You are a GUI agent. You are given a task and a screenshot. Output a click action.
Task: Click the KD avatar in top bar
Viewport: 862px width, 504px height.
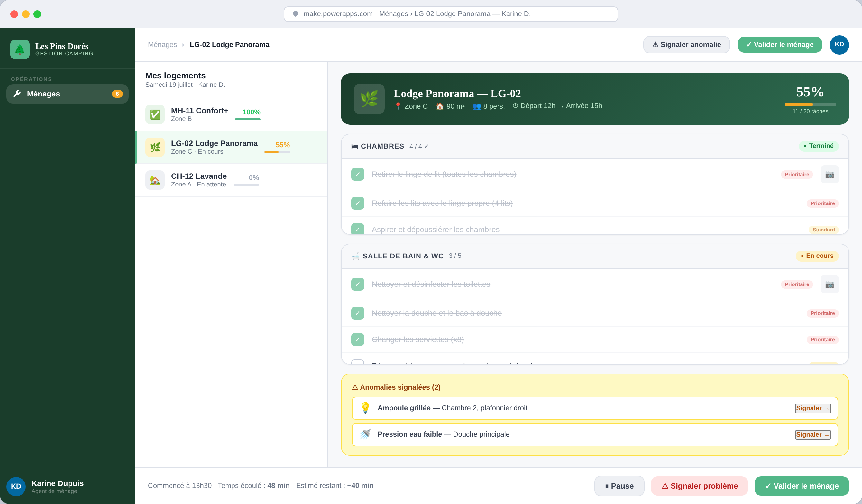839,45
